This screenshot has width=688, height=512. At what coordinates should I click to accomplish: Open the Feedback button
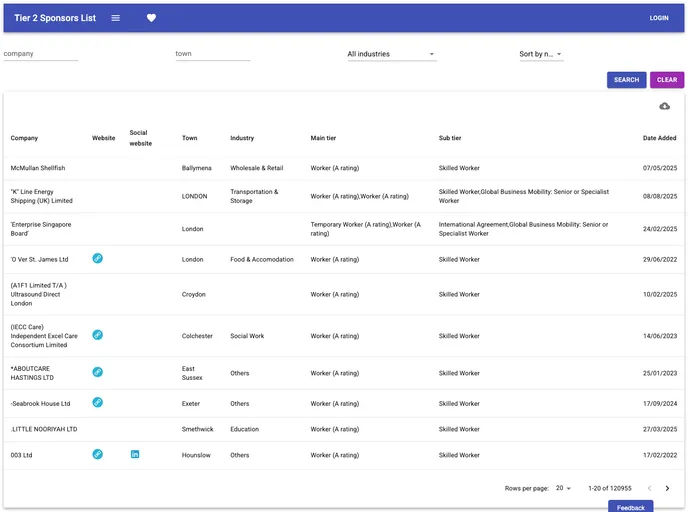click(631, 506)
